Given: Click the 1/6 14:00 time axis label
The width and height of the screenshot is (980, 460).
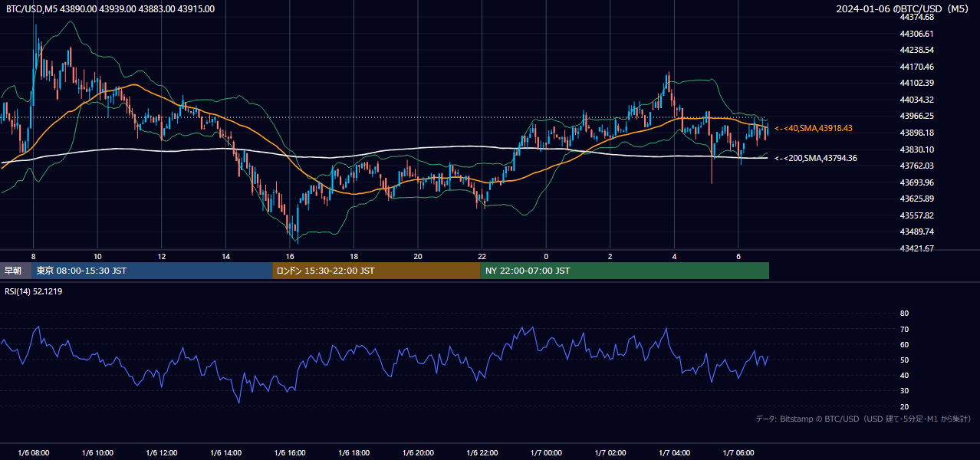Looking at the screenshot, I should (x=225, y=453).
